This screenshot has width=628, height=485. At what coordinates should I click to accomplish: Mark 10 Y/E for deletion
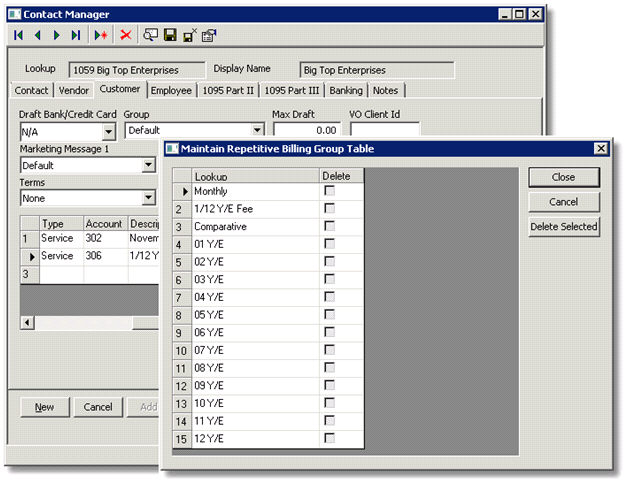[329, 403]
